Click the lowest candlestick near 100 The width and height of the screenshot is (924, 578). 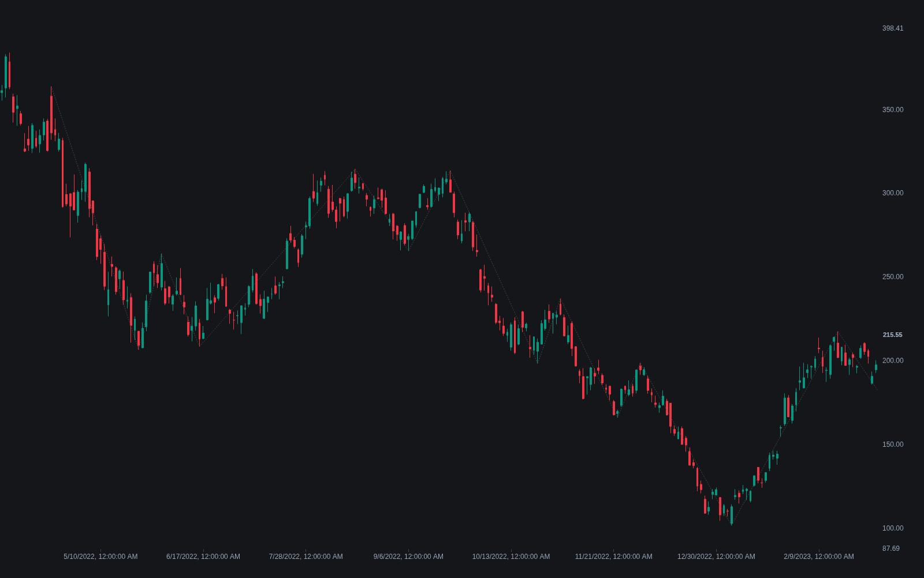[732, 515]
